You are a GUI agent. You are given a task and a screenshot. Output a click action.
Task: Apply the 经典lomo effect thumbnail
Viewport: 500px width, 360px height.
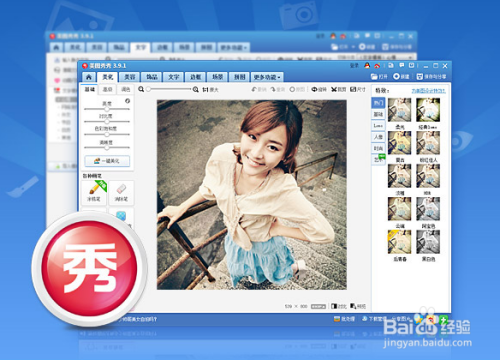tap(428, 110)
